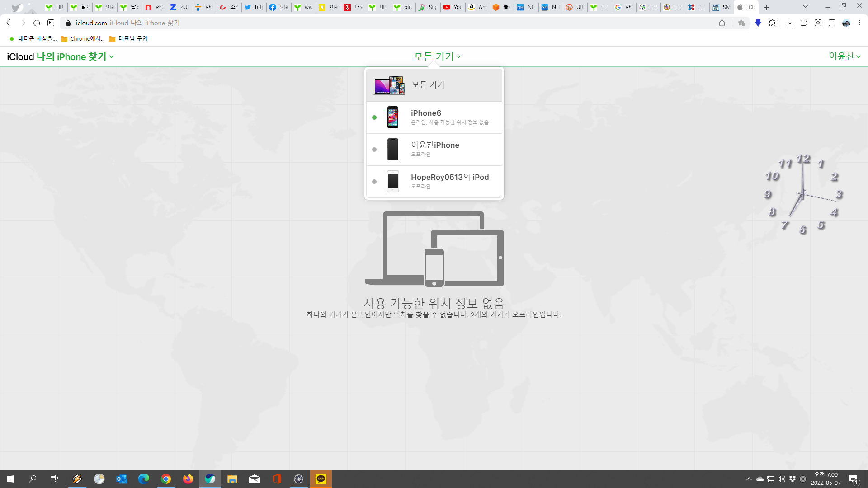Switch to the SMS tab labeled SM

[x=721, y=7]
